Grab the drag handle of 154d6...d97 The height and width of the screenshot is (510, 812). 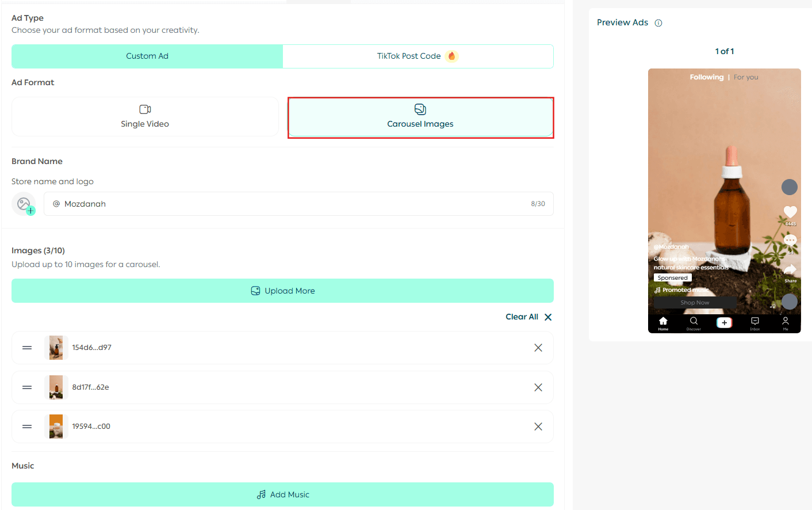point(27,348)
